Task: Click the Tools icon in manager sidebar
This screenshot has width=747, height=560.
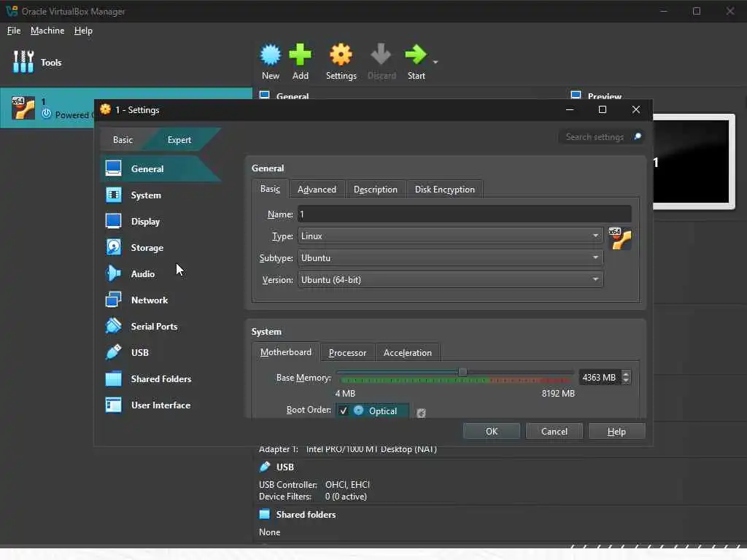Action: (x=23, y=62)
